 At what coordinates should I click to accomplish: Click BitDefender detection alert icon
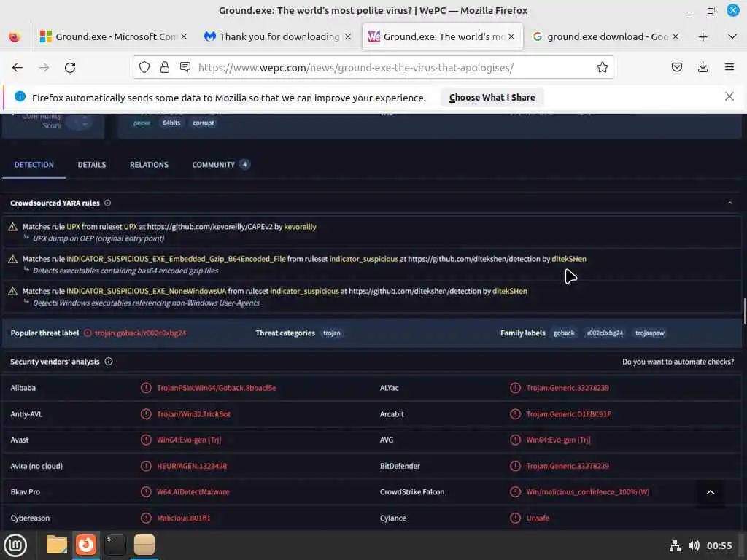515,466
